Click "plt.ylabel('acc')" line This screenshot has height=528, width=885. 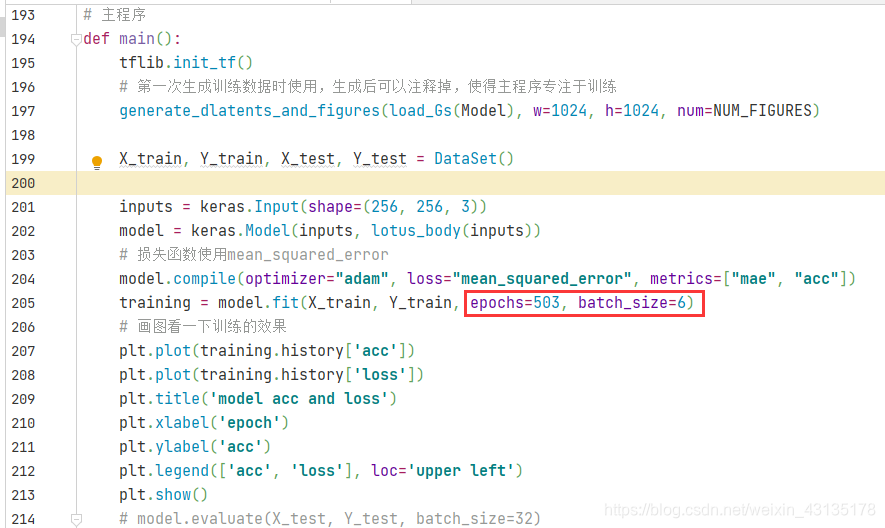[x=195, y=447]
